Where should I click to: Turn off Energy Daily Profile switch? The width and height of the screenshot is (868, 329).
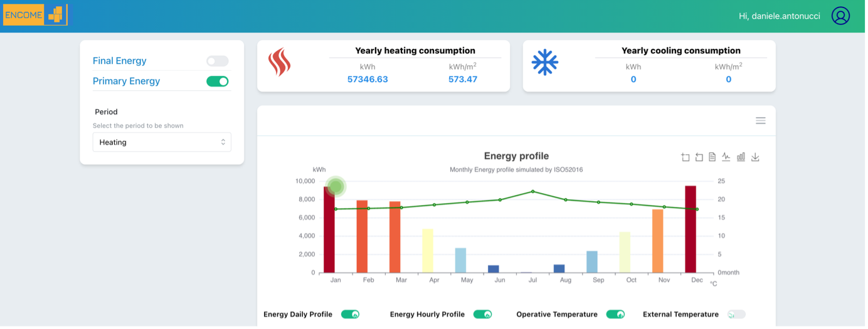[350, 315]
